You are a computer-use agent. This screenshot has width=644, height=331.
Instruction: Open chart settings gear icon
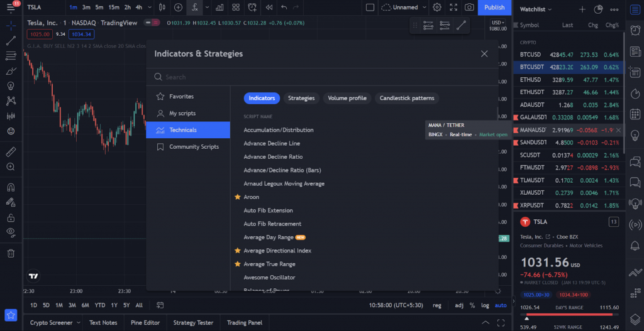click(x=437, y=8)
